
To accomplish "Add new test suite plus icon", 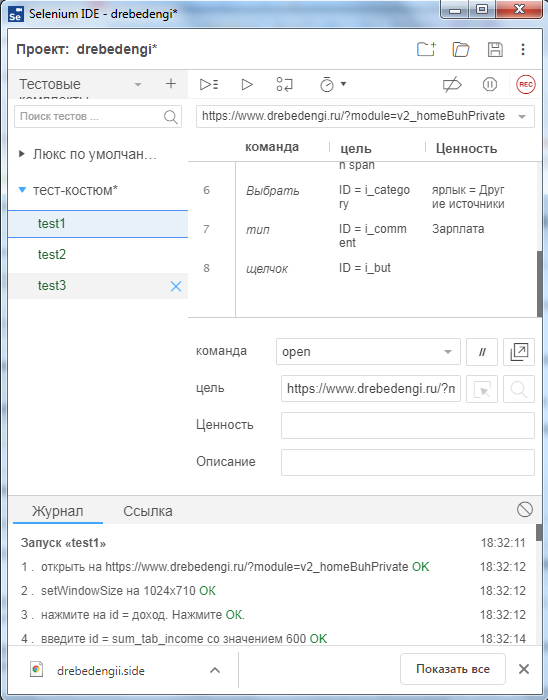I will click(x=170, y=83).
